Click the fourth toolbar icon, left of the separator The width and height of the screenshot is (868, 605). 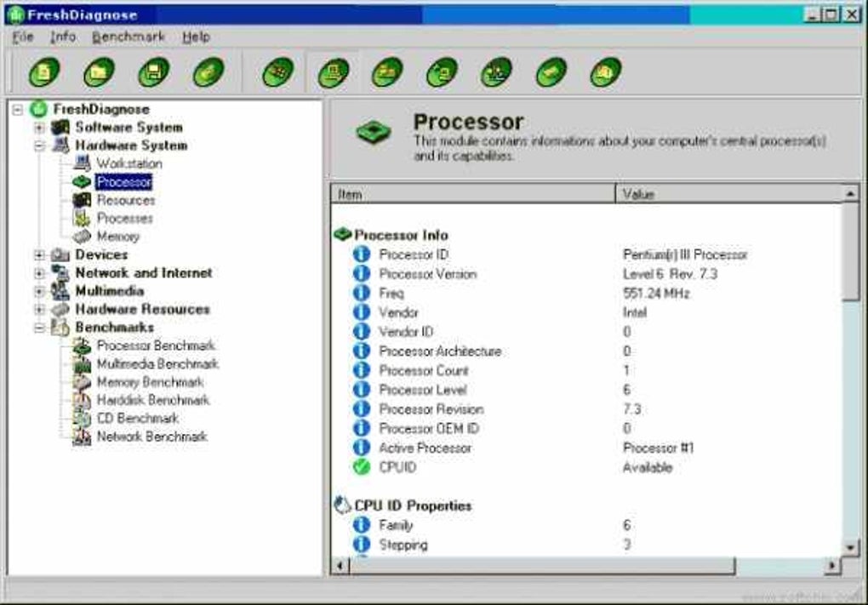point(208,72)
